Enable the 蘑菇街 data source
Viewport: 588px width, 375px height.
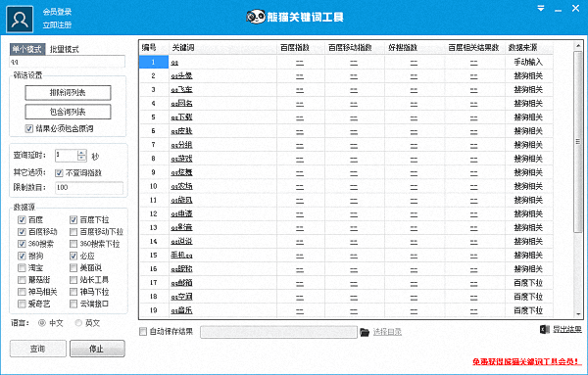[22, 280]
